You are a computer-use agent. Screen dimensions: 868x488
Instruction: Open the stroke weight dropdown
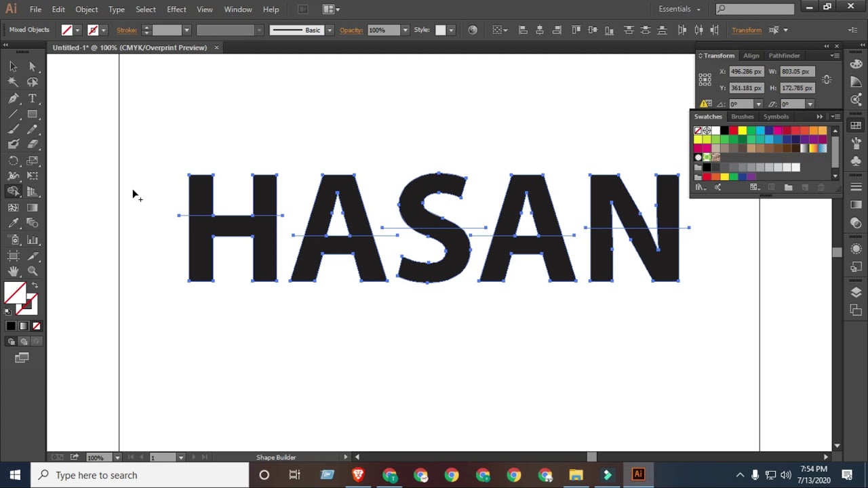(x=186, y=30)
